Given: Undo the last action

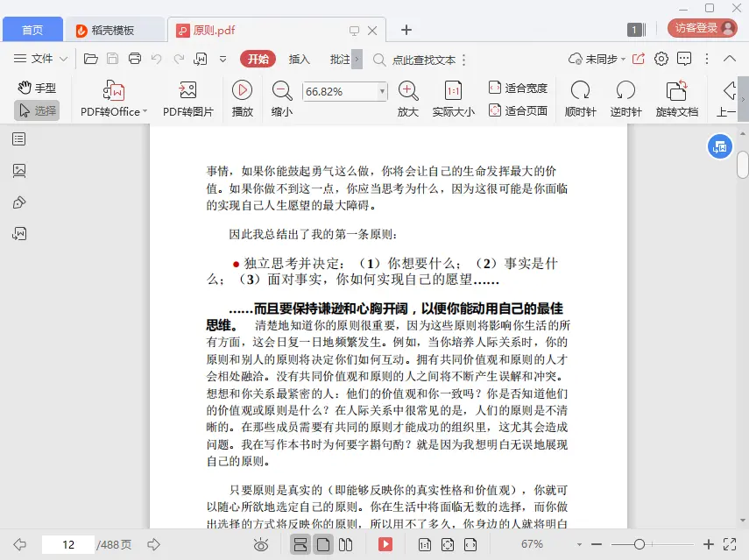Looking at the screenshot, I should [x=156, y=59].
